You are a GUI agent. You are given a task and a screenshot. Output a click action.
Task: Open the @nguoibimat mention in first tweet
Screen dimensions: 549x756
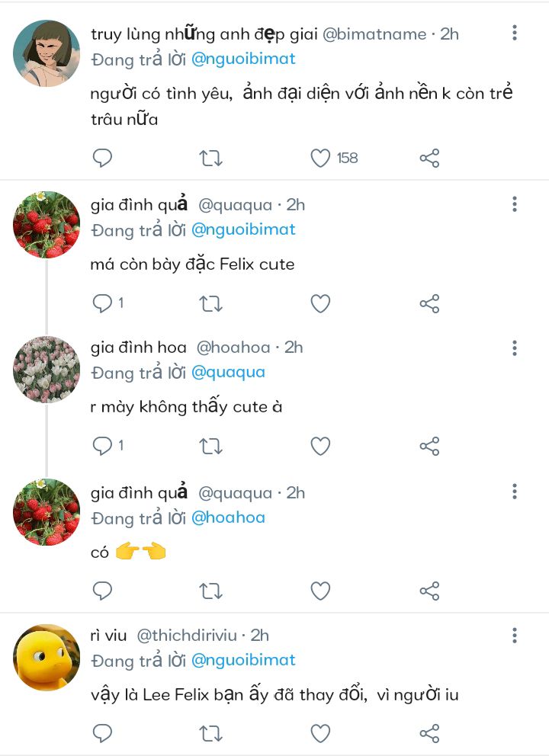tap(243, 59)
